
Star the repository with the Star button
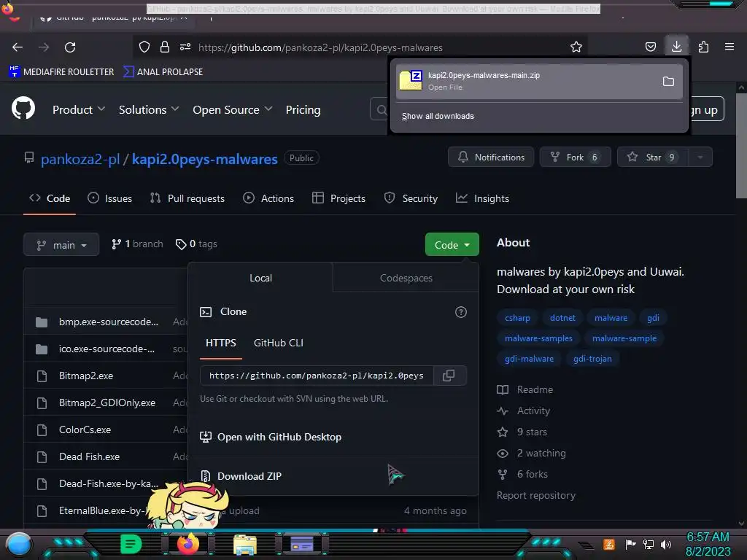[x=652, y=157]
